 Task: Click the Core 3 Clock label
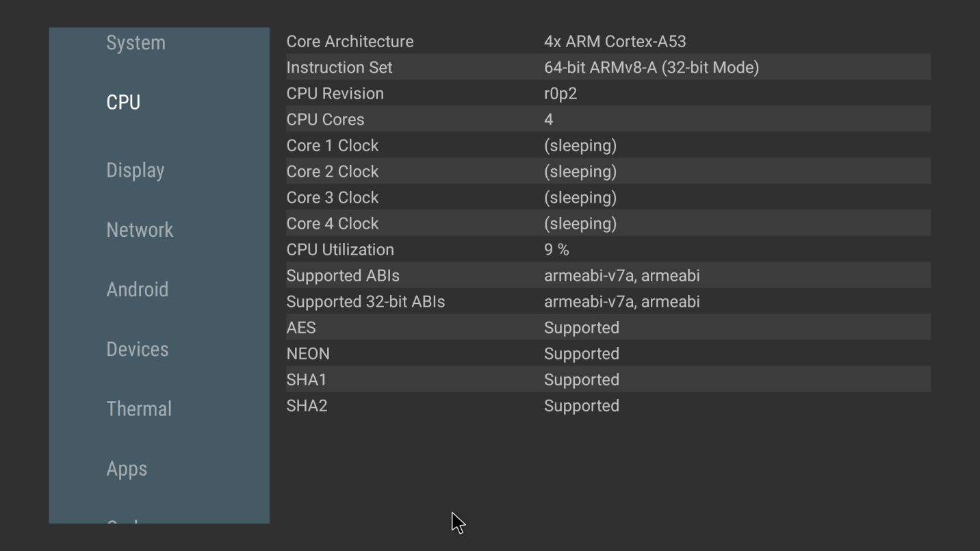pos(332,198)
